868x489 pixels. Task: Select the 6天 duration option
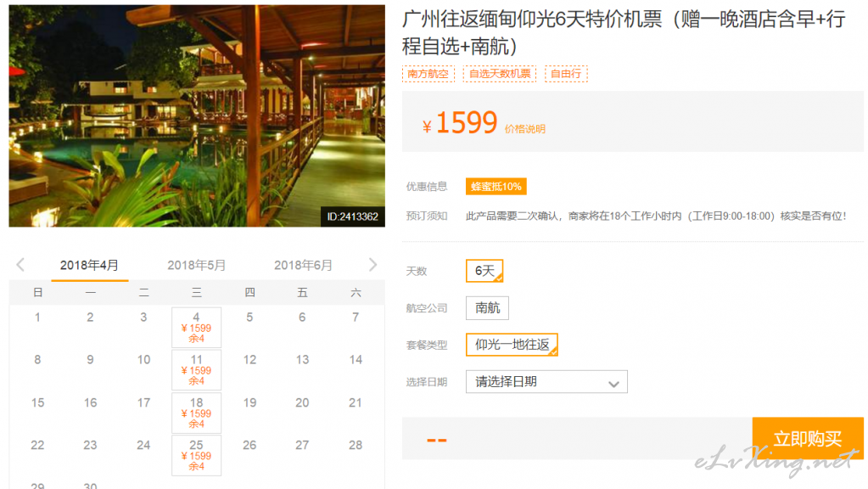(484, 271)
